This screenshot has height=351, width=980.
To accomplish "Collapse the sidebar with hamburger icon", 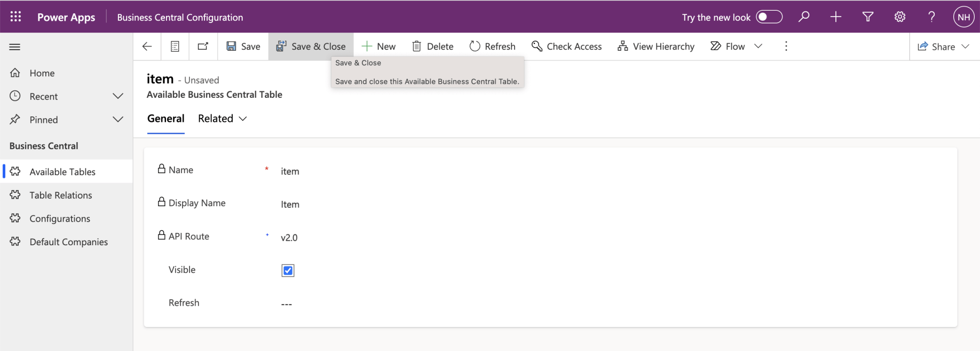I will [15, 46].
